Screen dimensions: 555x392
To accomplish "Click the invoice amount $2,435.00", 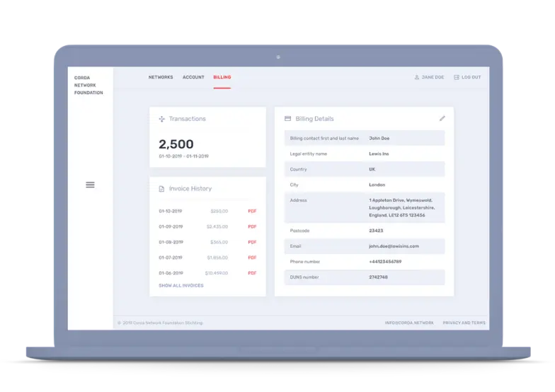I will point(217,226).
